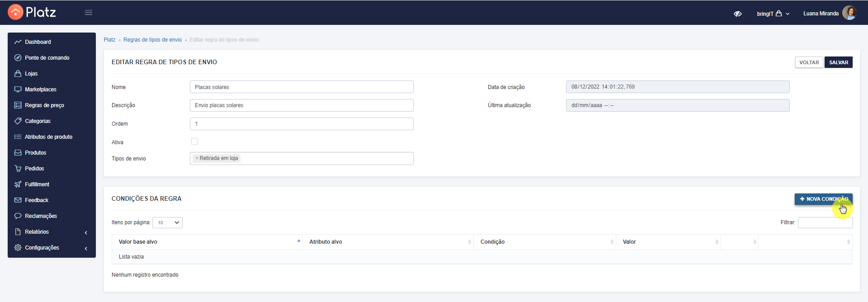Sort by Valor column header
This screenshot has width=868, height=302.
pyautogui.click(x=668, y=242)
